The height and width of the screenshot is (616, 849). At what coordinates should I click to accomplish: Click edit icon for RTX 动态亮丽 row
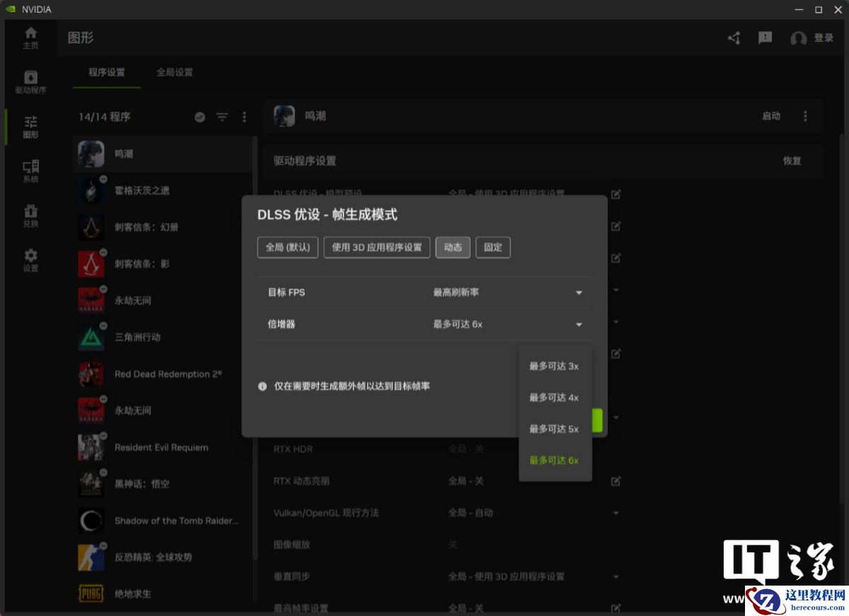pyautogui.click(x=616, y=481)
